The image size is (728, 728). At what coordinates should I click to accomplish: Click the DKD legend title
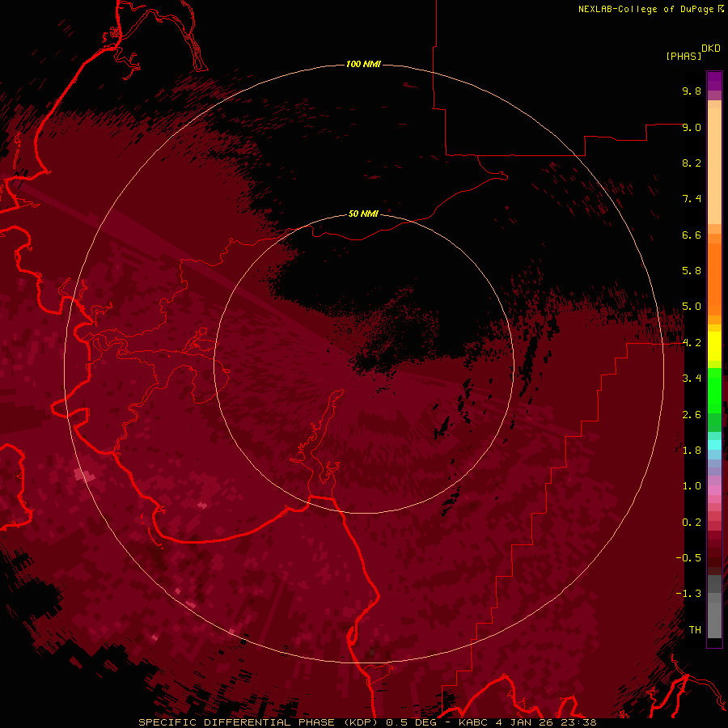pyautogui.click(x=711, y=49)
